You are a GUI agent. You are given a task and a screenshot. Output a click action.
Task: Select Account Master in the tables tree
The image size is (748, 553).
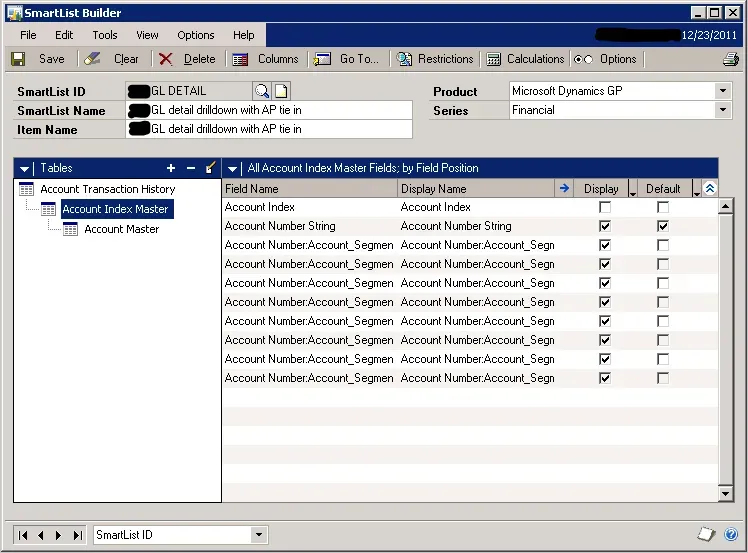click(121, 229)
